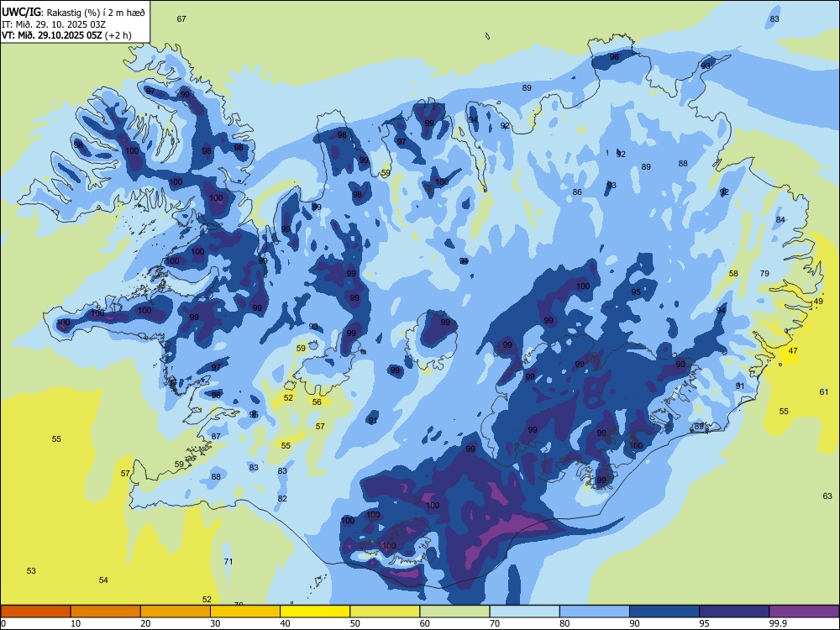Click the humidity value 67 on the map
Image resolution: width=840 pixels, height=630 pixels.
coord(181,18)
